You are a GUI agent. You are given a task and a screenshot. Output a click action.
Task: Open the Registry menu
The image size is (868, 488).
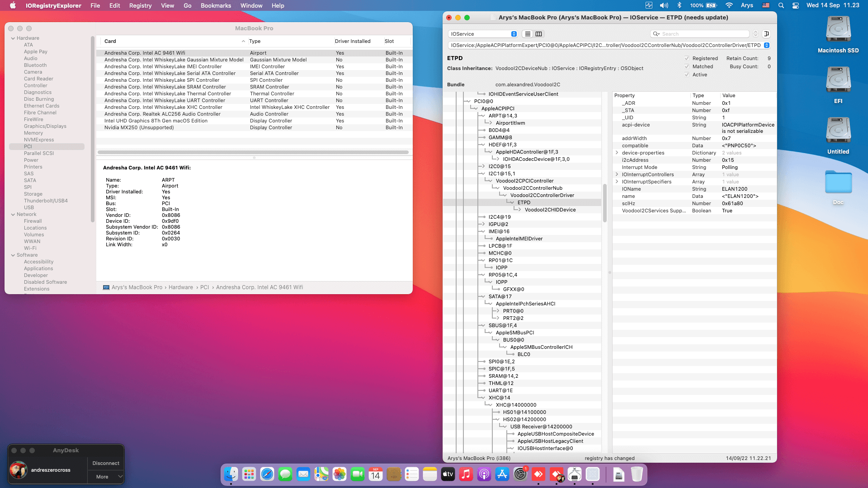pyautogui.click(x=140, y=5)
